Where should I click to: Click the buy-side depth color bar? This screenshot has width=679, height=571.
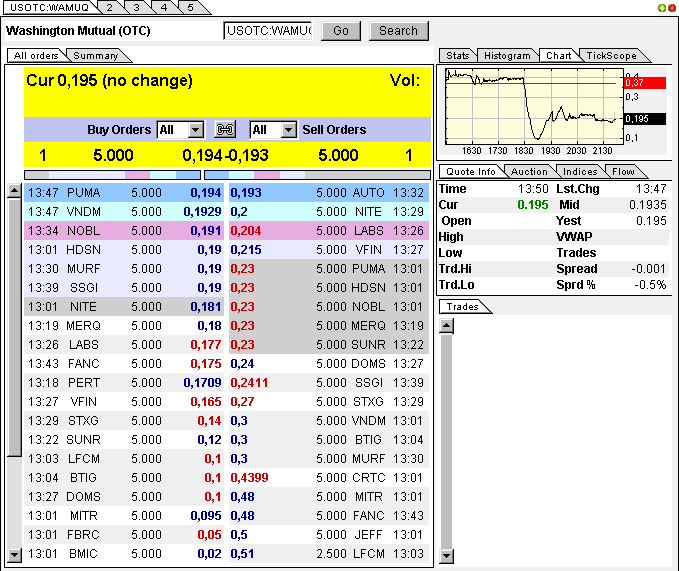(x=113, y=175)
